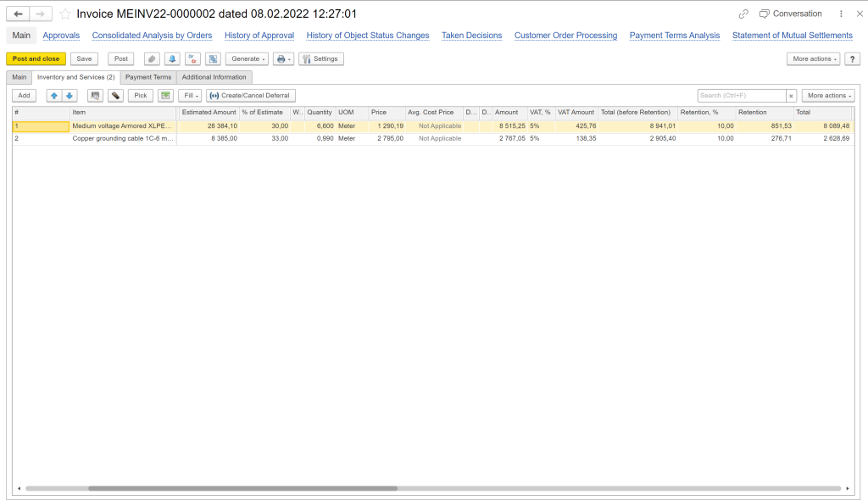Open the History of Approval link
Image resolution: width=868 pixels, height=500 pixels.
[259, 36]
